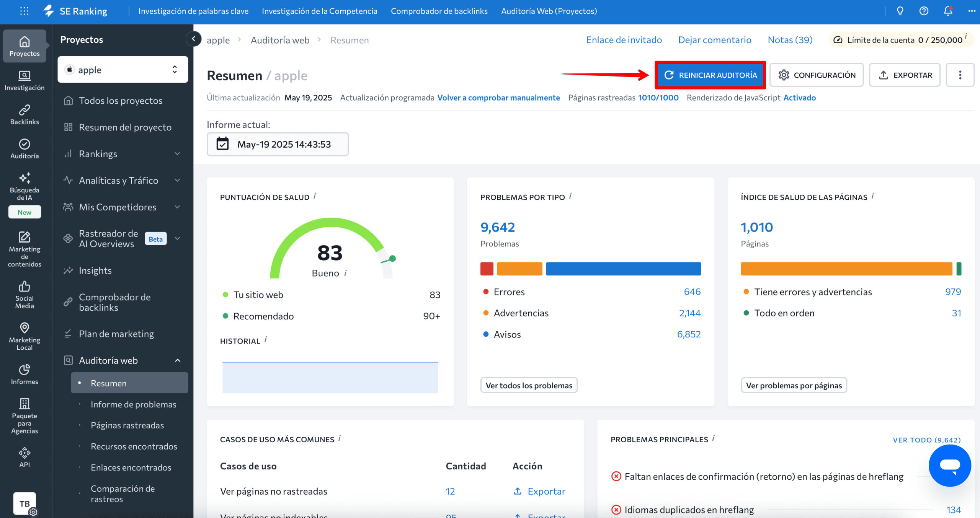Collapse the Proyectos sidebar panel
980x518 pixels.
(194, 39)
